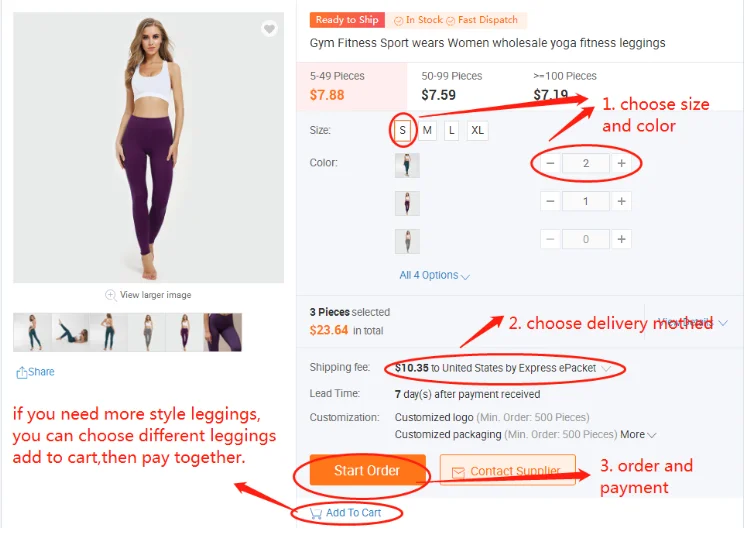The height and width of the screenshot is (539, 744).
Task: Select size M option
Action: [x=427, y=130]
